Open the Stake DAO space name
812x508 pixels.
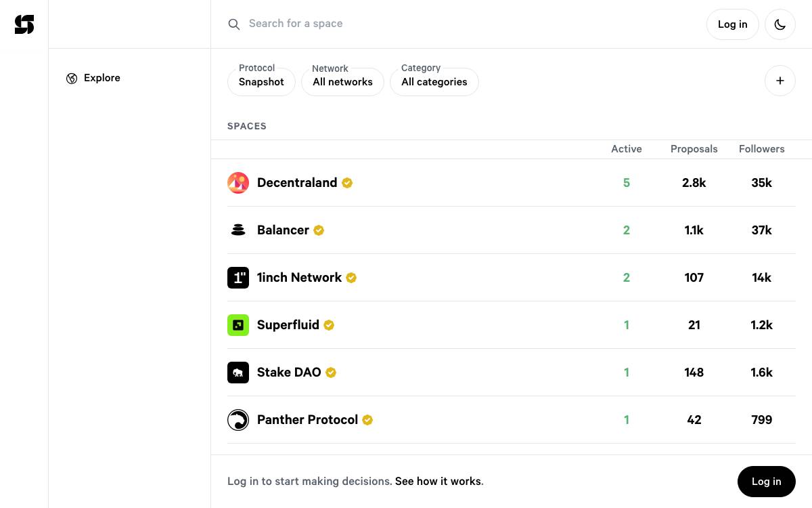(x=289, y=373)
